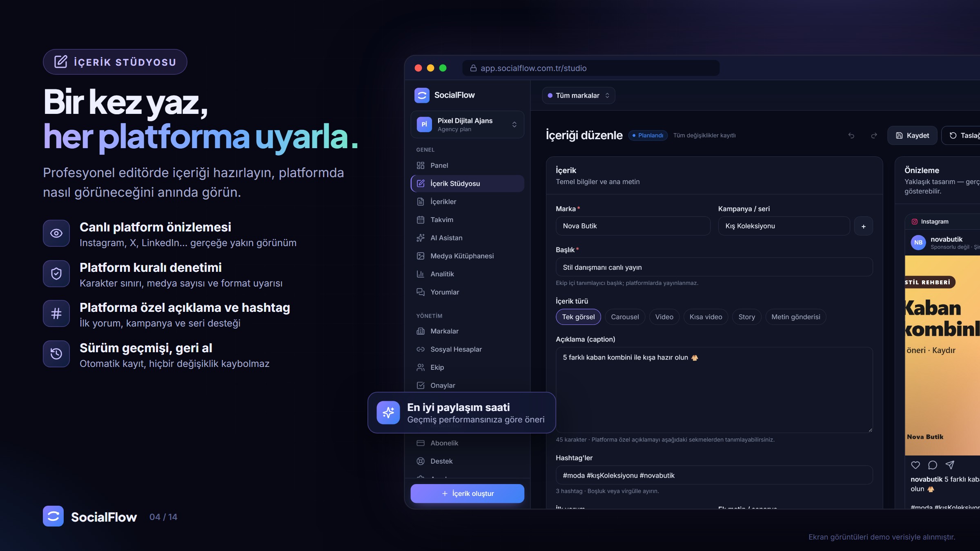Choose the Story content type

pos(746,317)
